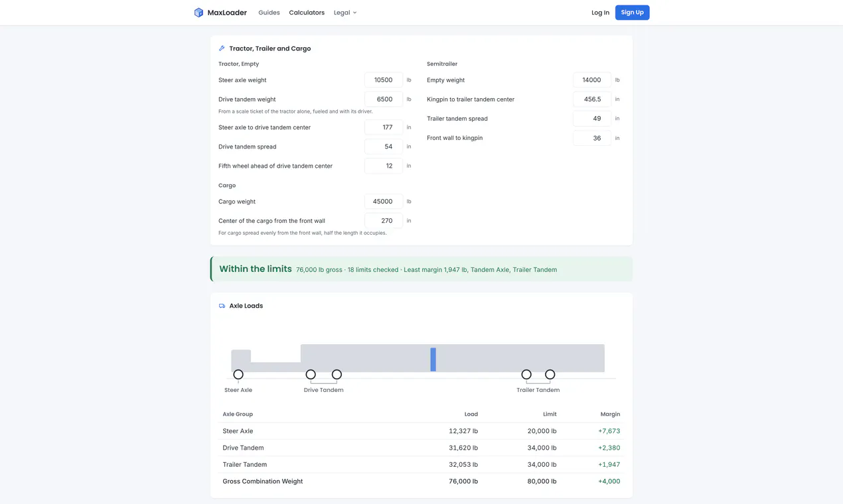Select the Steer Axle load value 12,327 lb
The width and height of the screenshot is (843, 504).
coord(463,431)
